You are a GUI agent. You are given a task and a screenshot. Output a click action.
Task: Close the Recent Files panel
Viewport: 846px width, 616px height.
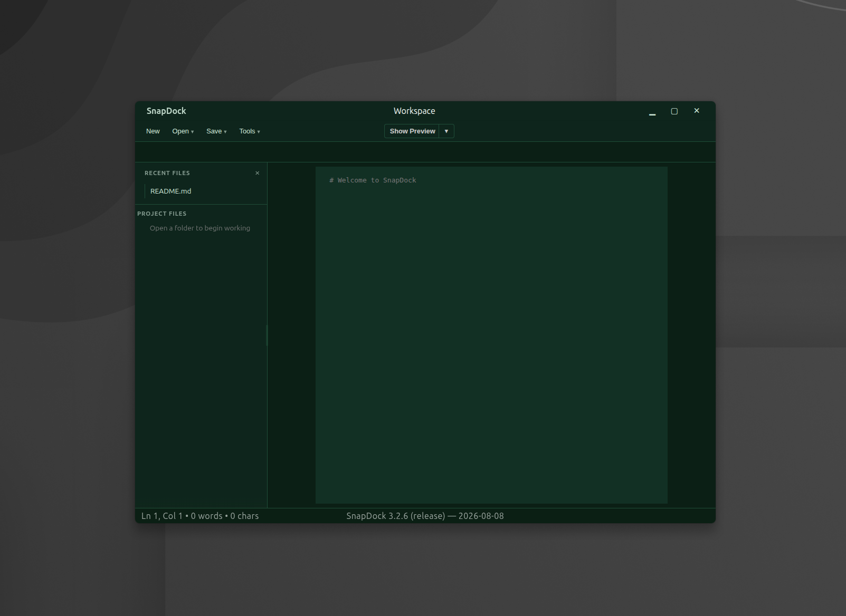pos(258,173)
